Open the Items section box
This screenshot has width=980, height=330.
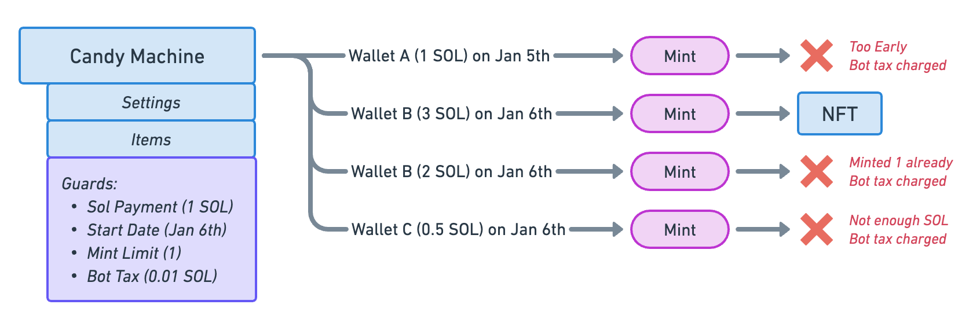tap(151, 139)
